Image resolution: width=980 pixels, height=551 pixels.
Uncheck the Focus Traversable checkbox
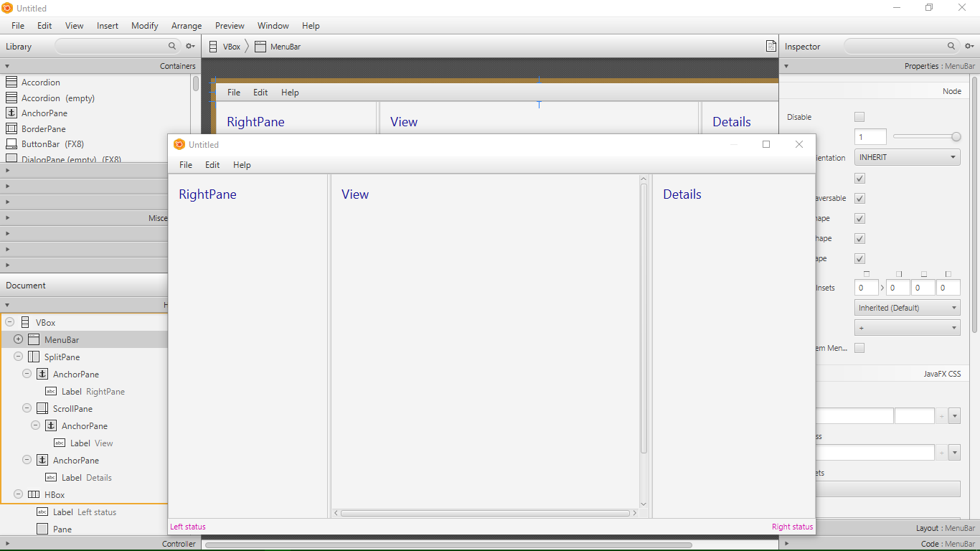859,198
